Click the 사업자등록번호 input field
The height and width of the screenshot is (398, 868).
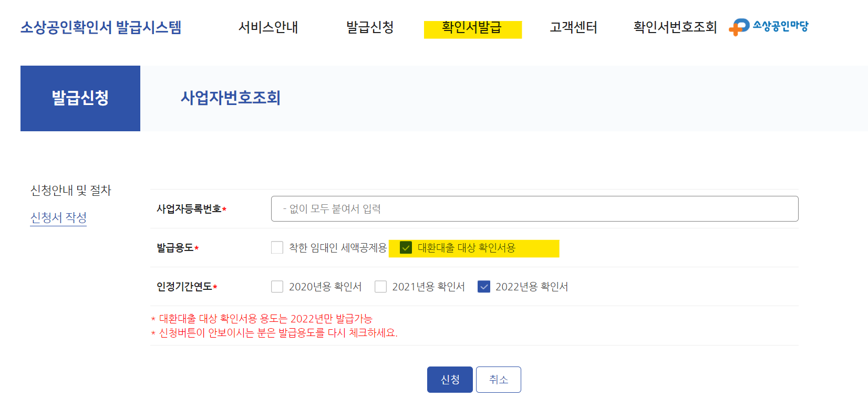pos(533,208)
